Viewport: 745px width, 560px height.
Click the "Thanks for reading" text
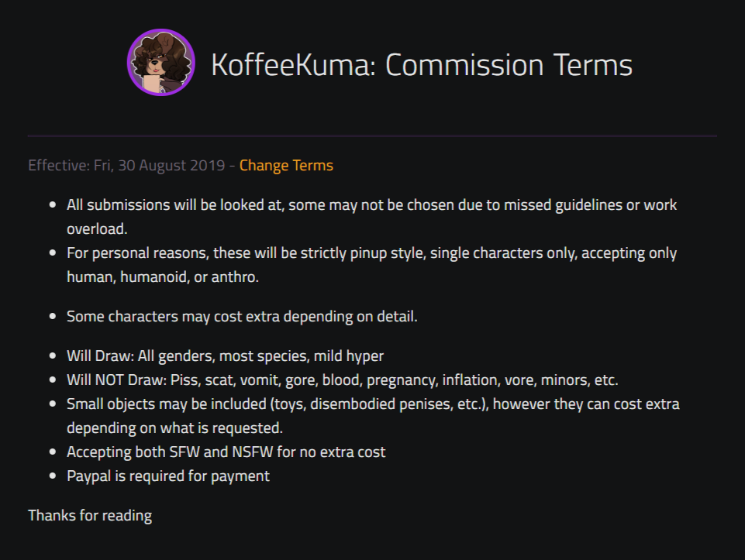(x=90, y=515)
